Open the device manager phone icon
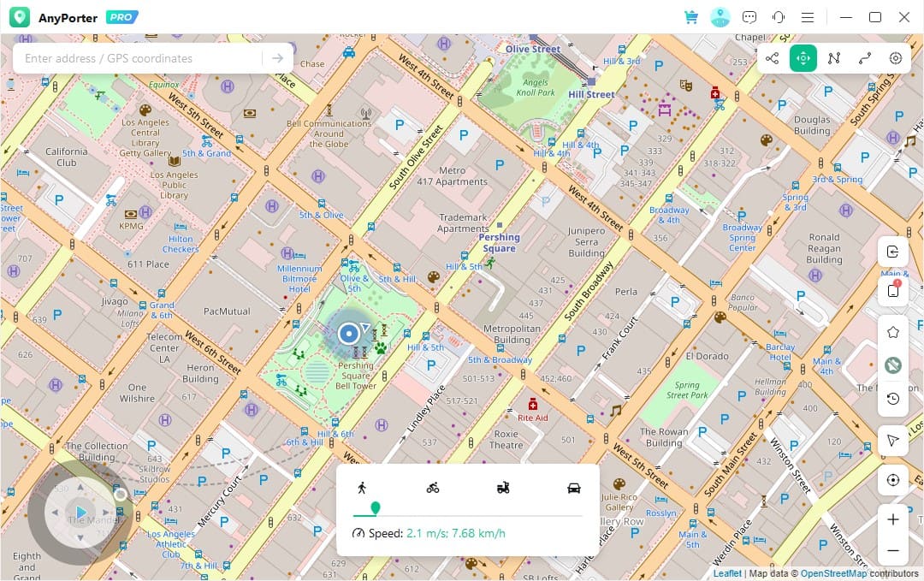The width and height of the screenshot is (924, 581). 892,290
